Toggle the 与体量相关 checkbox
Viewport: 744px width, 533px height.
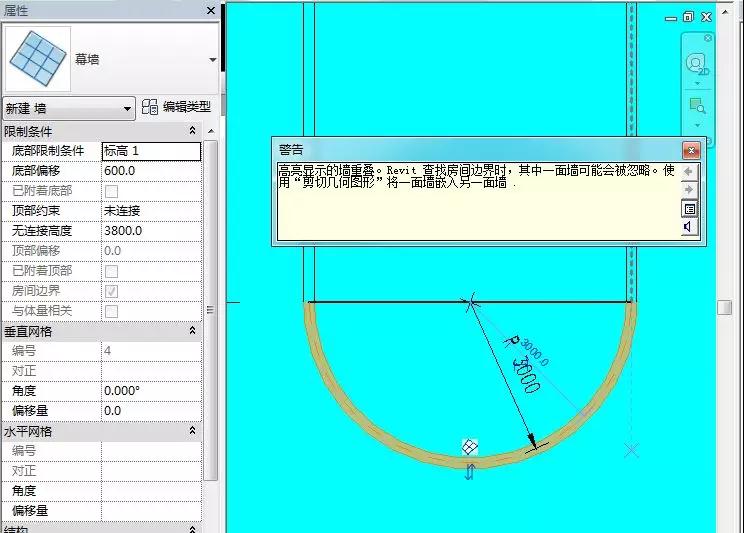[112, 311]
